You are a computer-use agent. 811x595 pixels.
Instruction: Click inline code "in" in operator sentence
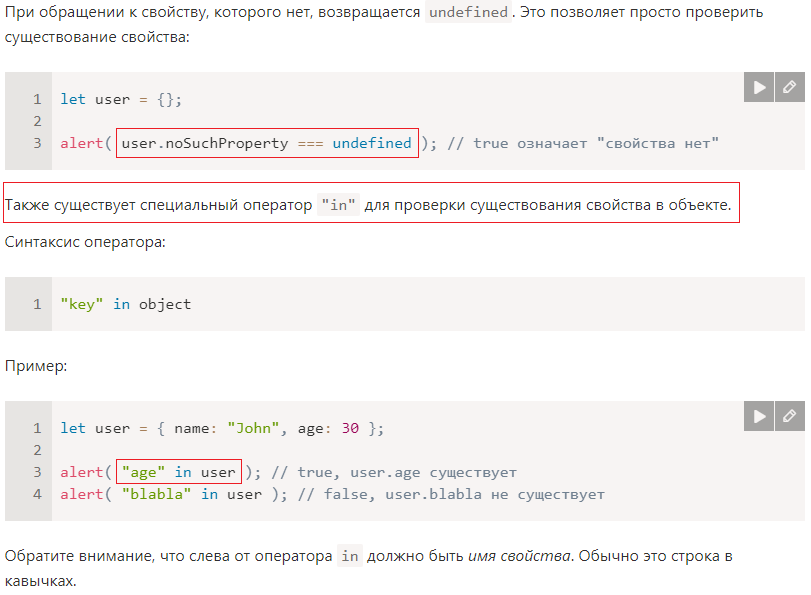[x=339, y=205]
